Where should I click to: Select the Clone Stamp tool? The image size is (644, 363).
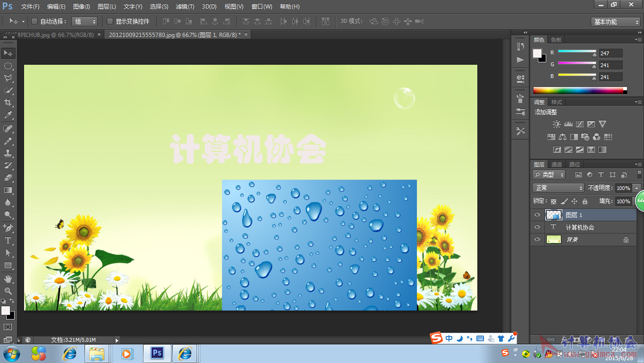pos(8,153)
